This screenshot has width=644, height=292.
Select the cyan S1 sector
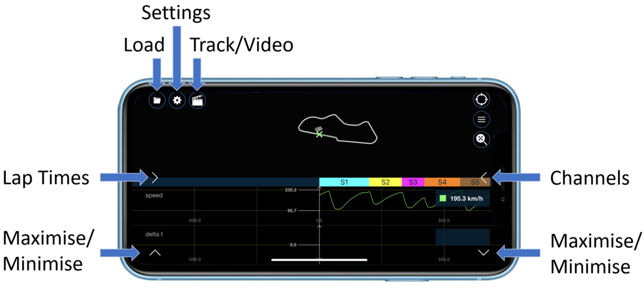pyautogui.click(x=344, y=182)
